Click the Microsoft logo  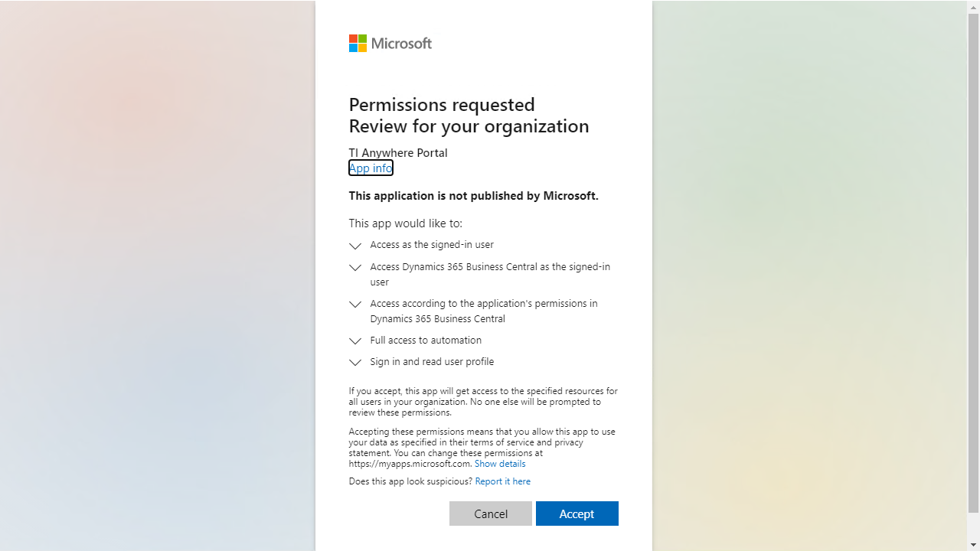[390, 44]
